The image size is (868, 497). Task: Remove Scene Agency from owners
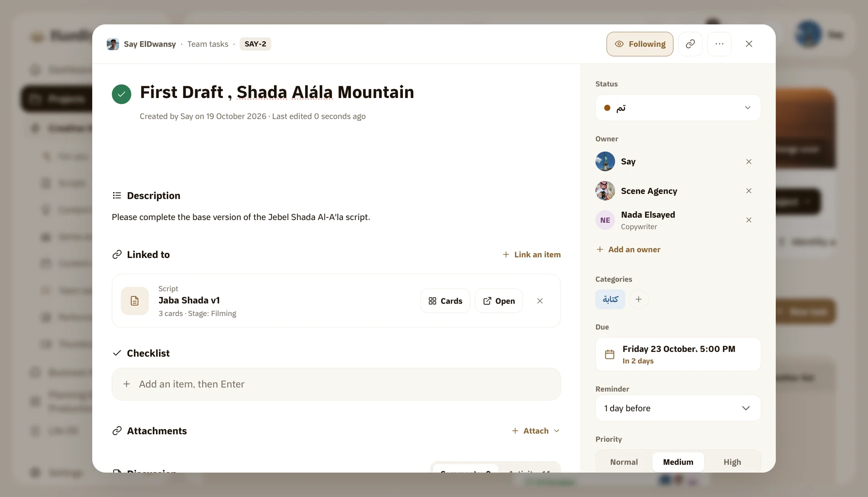[749, 191]
